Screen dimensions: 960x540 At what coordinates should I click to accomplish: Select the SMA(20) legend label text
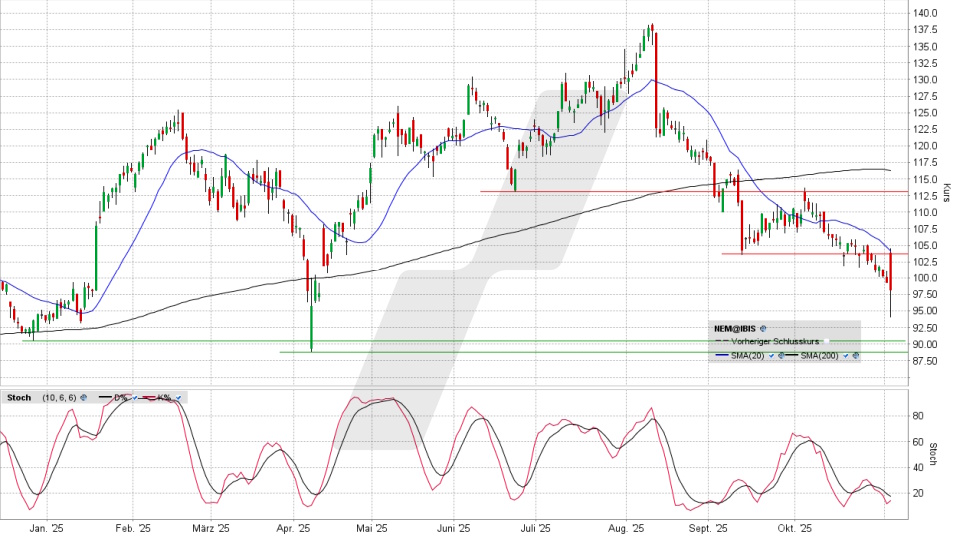pos(748,355)
